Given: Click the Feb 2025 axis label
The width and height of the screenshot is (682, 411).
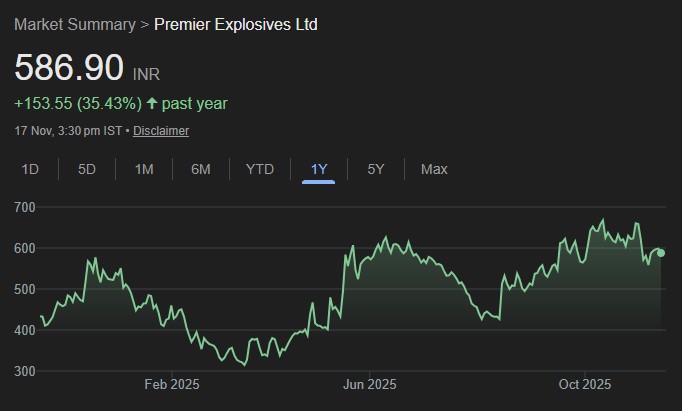Looking at the screenshot, I should coord(172,384).
